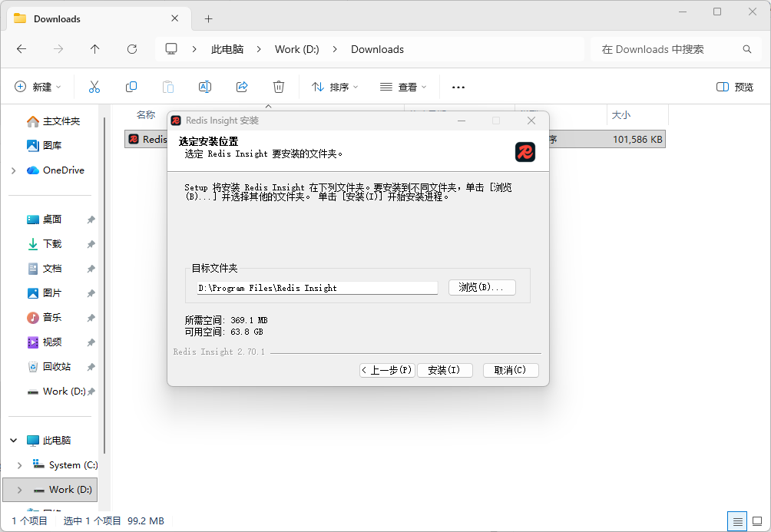Click chevron after Work (D:) in address bar
The width and height of the screenshot is (771, 532).
[335, 49]
